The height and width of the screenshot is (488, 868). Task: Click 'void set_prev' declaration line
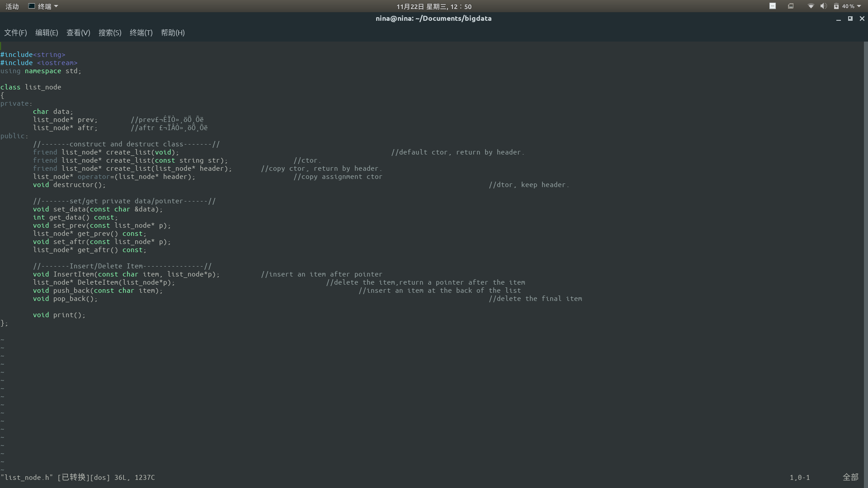click(x=102, y=225)
